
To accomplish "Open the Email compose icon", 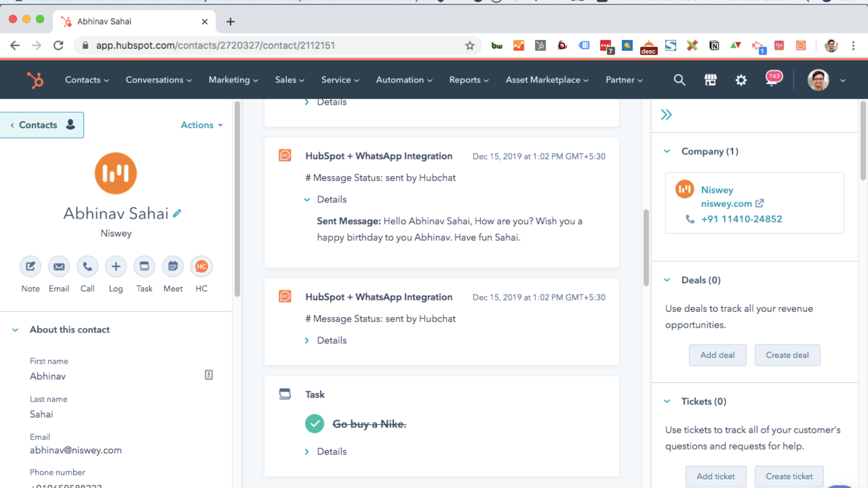I will (59, 266).
